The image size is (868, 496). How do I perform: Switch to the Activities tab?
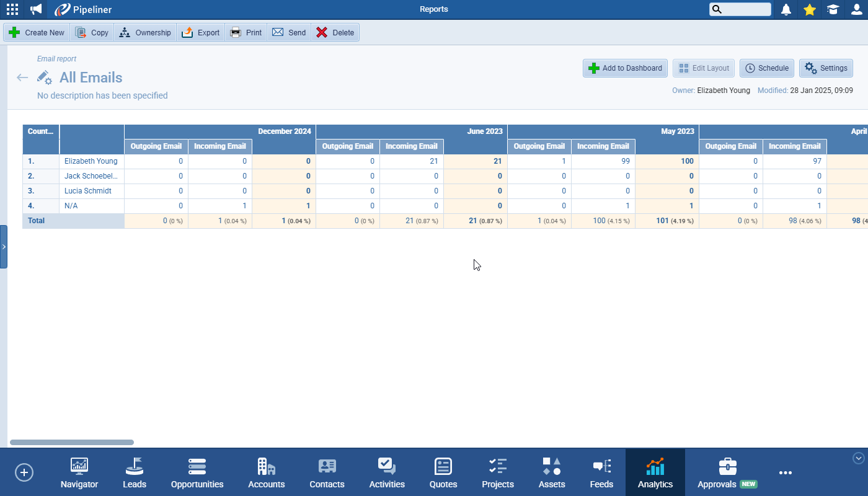point(387,473)
